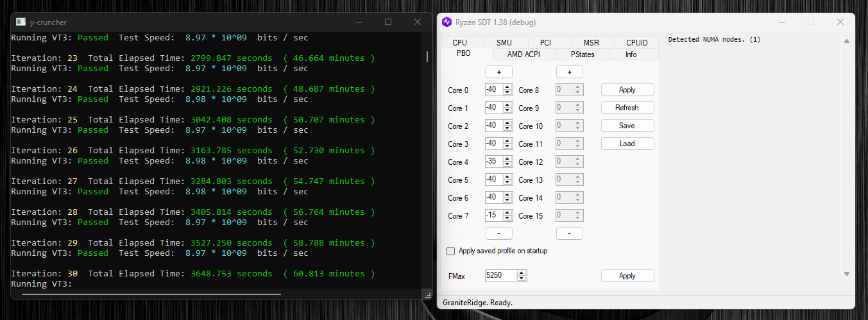The width and height of the screenshot is (868, 320).
Task: Click the Core 0 offset input field
Action: click(x=494, y=90)
